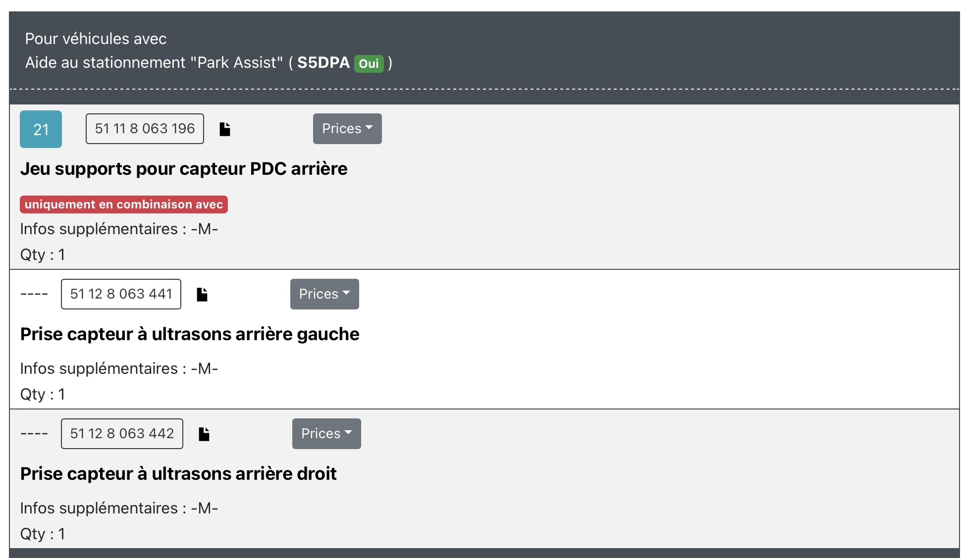Click the red 'uniquement en combinaison avec' badge

(124, 204)
